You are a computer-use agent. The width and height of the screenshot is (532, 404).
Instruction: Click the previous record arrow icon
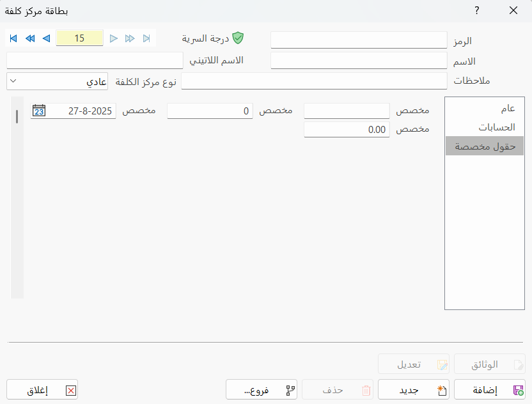(45, 38)
